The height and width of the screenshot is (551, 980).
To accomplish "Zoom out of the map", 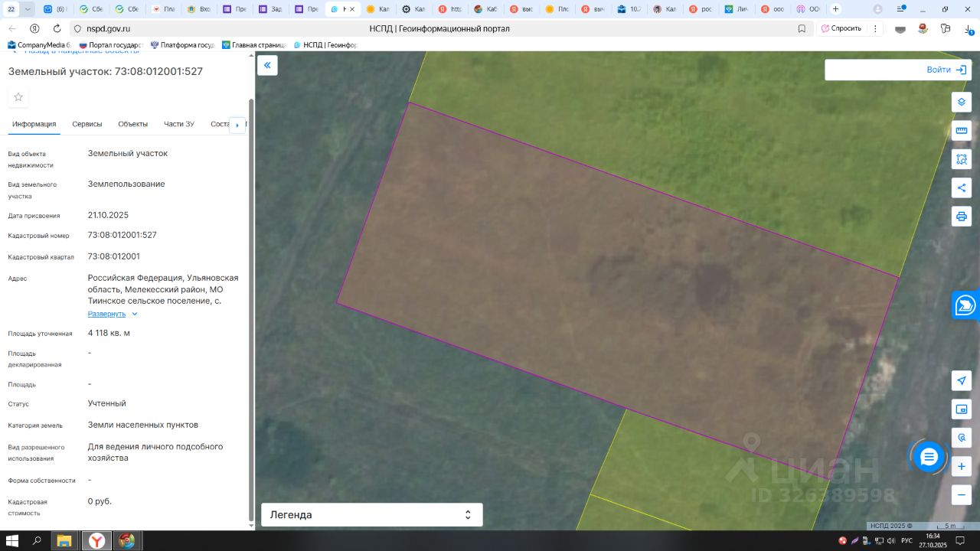I will coord(962,495).
